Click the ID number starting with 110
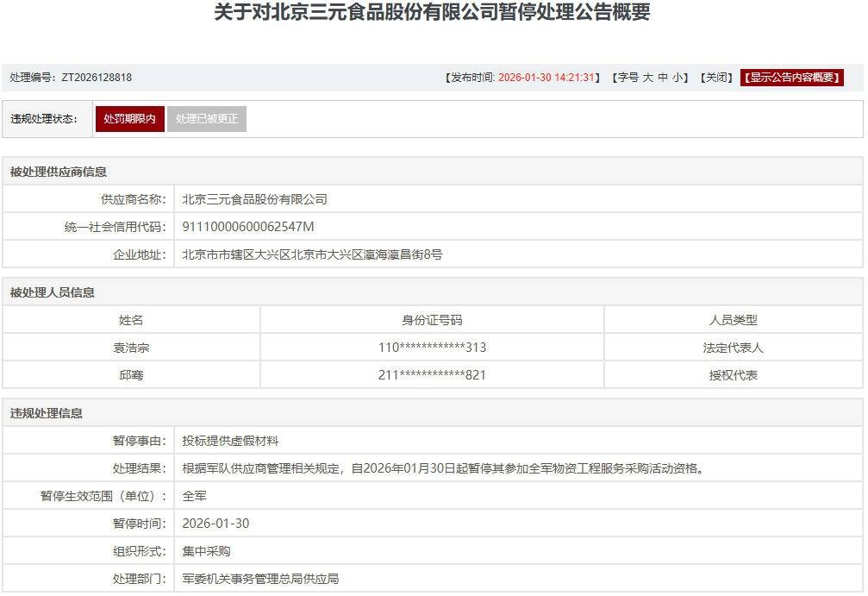 [x=432, y=348]
